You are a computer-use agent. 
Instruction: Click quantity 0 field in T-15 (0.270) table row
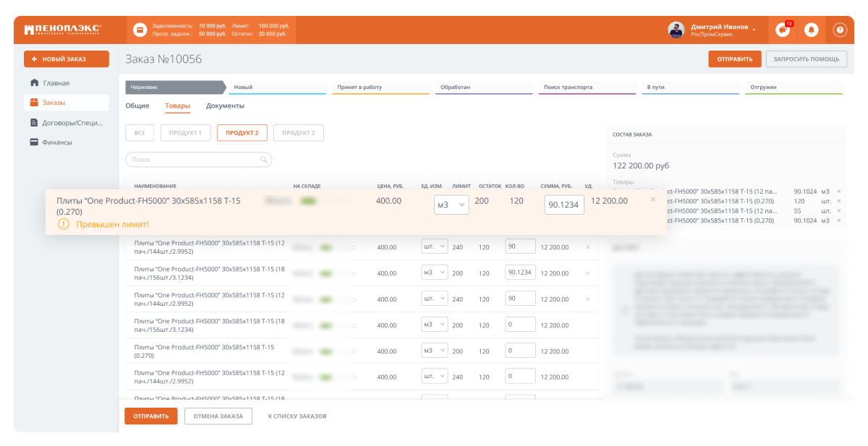(521, 351)
